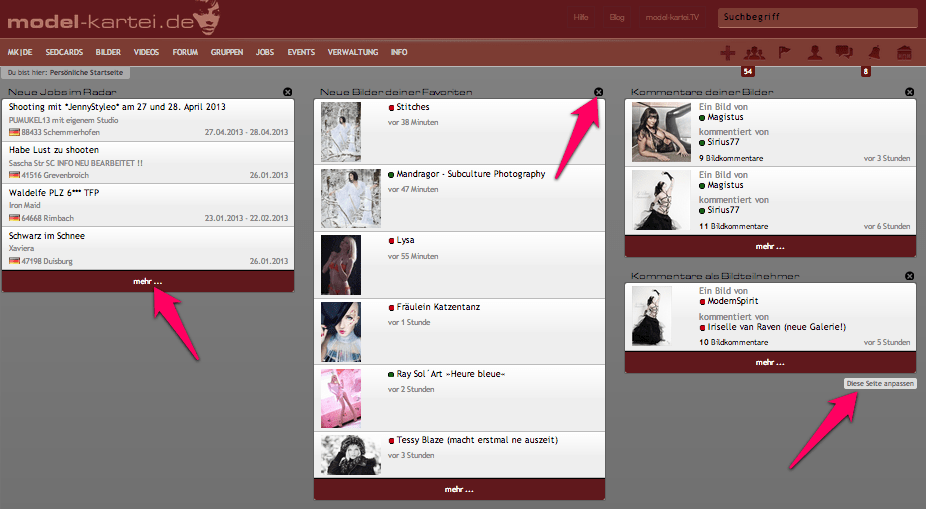Image resolution: width=926 pixels, height=509 pixels.
Task: Click German flag beside 41516 Grevenbroich
Action: click(x=14, y=175)
